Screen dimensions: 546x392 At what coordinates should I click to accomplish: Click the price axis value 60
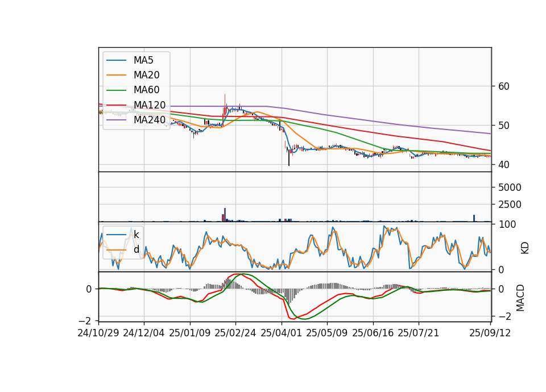coord(504,86)
